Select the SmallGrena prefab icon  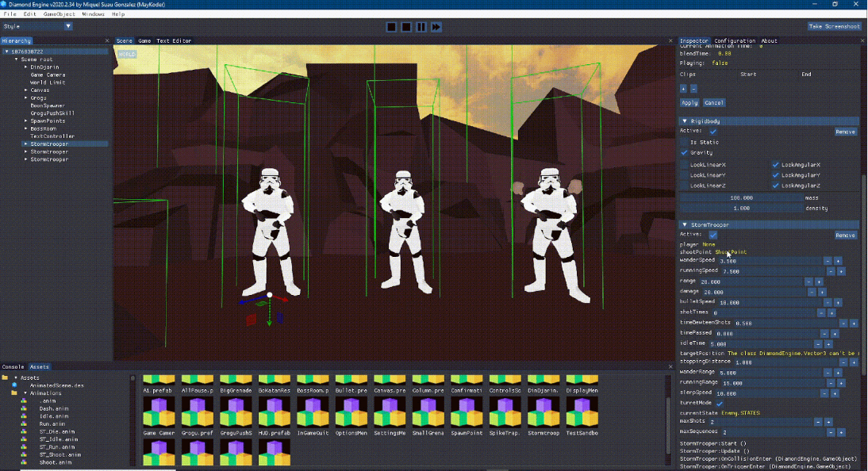[x=428, y=412]
